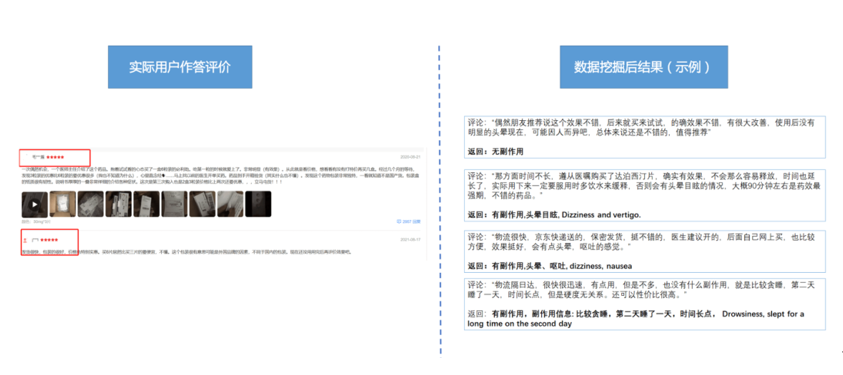The width and height of the screenshot is (843, 375).
Task: Play the video thumbnail in the first review
Action: pos(34,204)
